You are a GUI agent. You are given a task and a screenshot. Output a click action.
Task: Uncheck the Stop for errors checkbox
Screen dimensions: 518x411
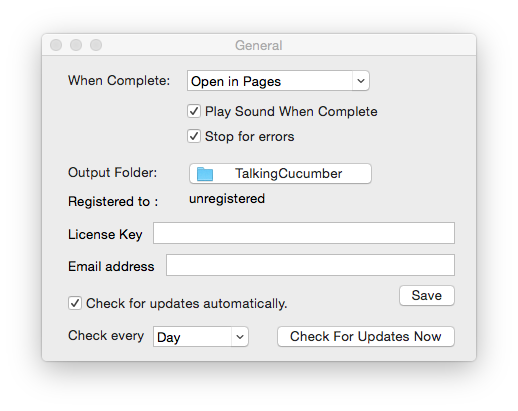(194, 136)
